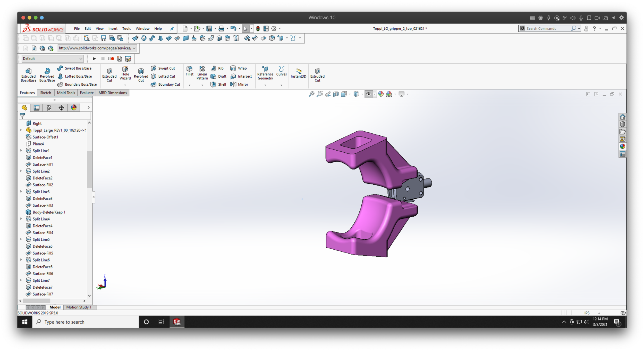Click the Lofted Cut tool
The width and height of the screenshot is (644, 351).
[163, 76]
